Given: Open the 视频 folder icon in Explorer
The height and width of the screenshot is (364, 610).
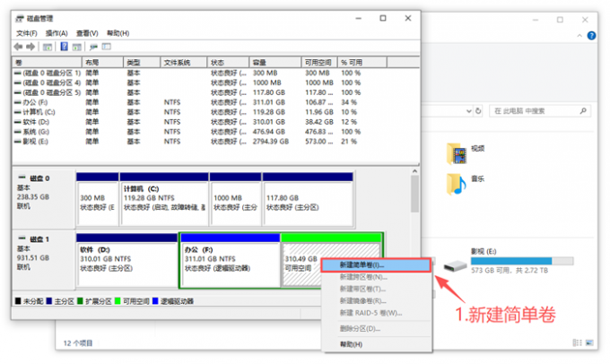Looking at the screenshot, I should [x=457, y=153].
